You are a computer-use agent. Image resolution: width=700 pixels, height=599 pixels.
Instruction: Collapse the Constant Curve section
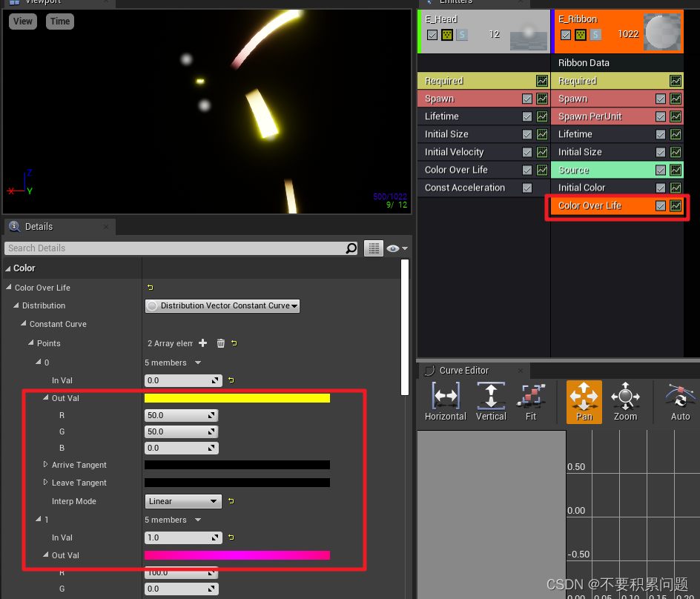point(23,324)
